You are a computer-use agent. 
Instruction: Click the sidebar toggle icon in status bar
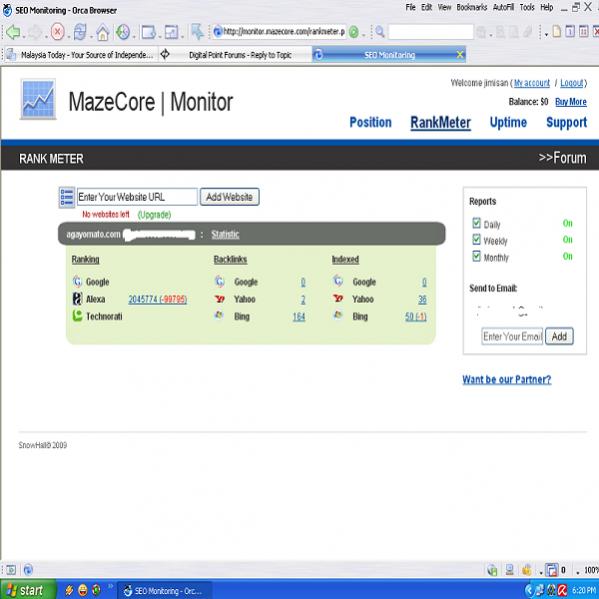pos(11,570)
